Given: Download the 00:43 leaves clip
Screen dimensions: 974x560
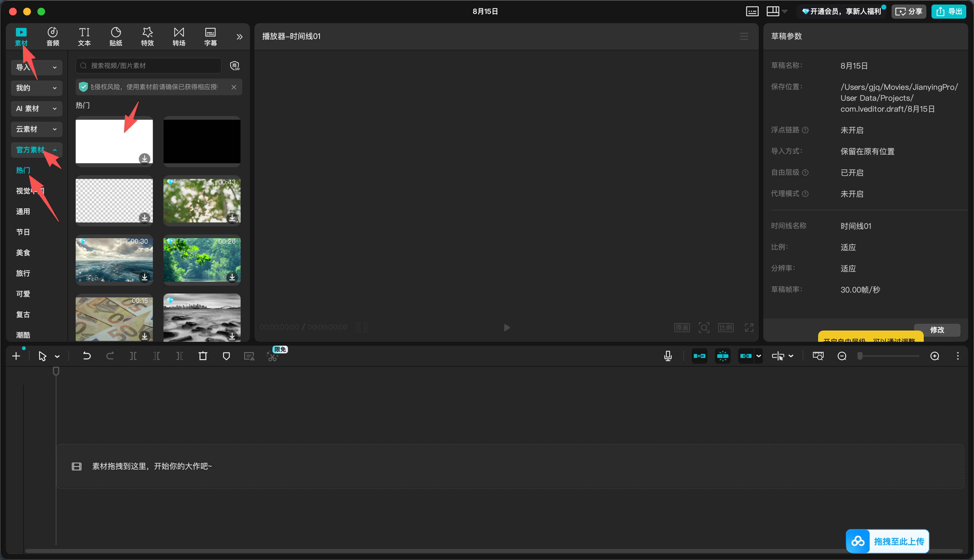Looking at the screenshot, I should (232, 218).
